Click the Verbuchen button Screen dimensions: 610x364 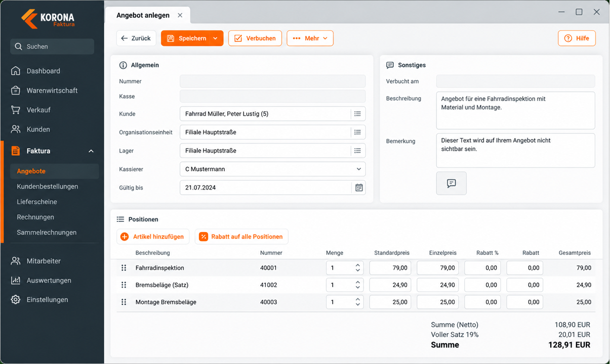255,38
